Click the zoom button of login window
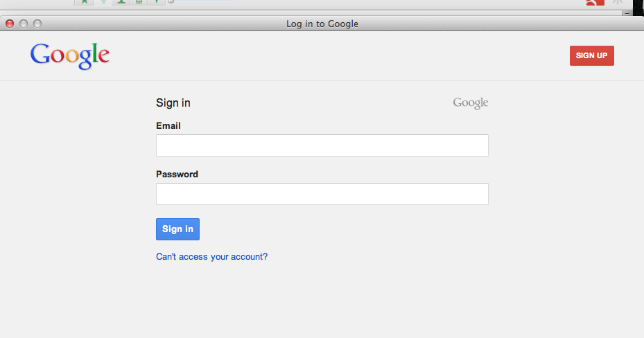Viewport: 644px width, 338px height. coord(37,24)
